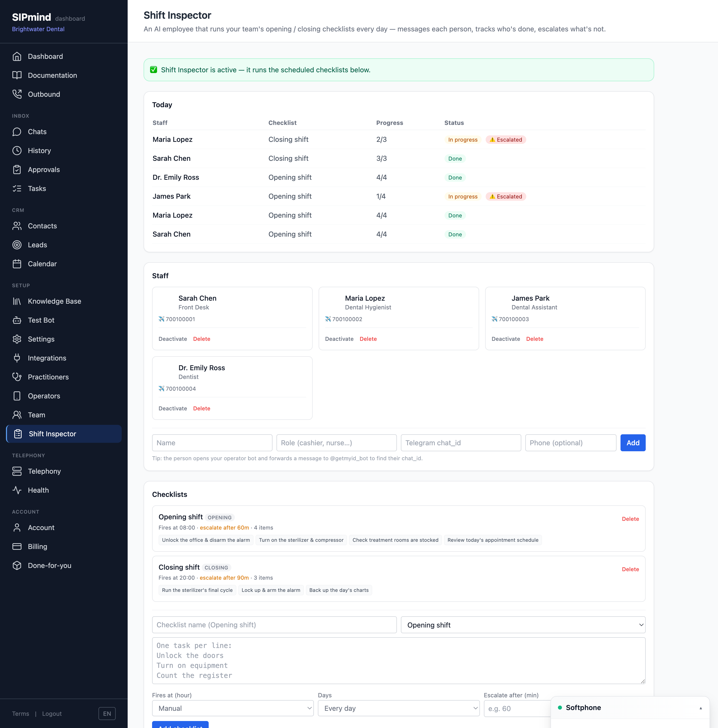718x728 pixels.
Task: Click Sarah Chen's Telegram plane icon
Action: [x=161, y=319]
